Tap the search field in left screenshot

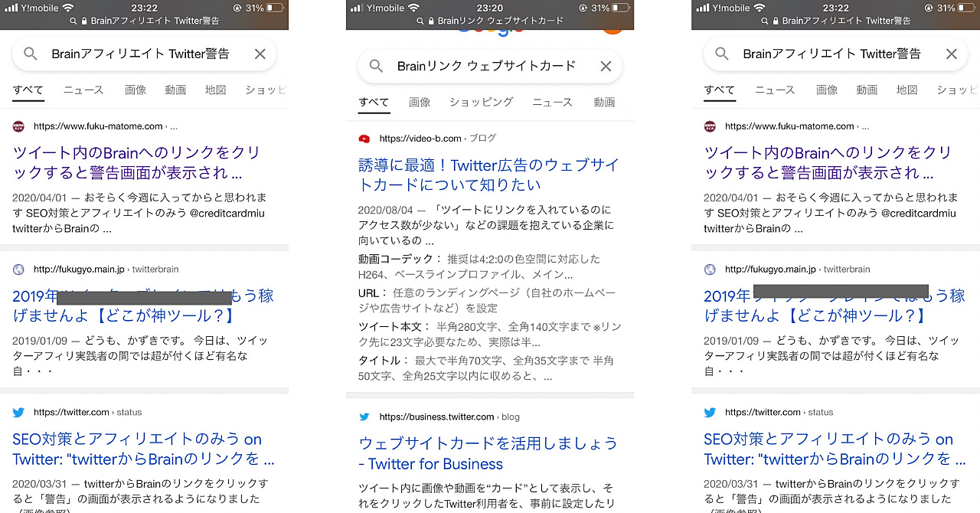[144, 54]
